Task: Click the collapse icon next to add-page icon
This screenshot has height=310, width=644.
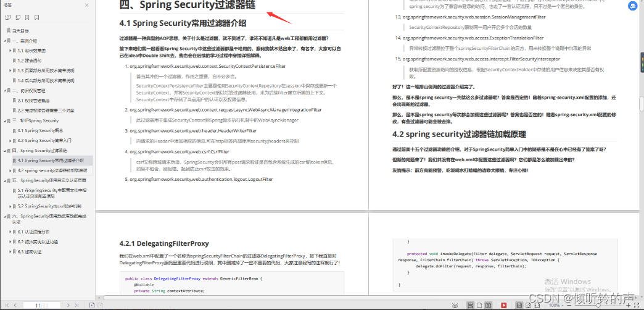Action: point(100,305)
